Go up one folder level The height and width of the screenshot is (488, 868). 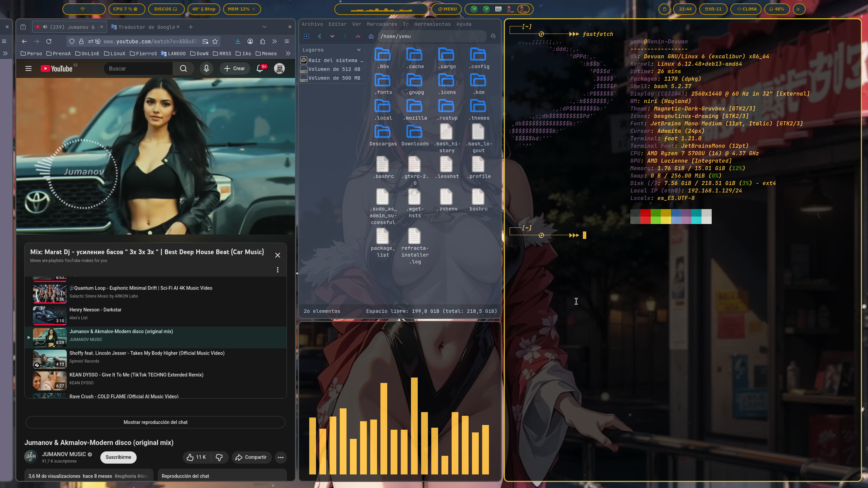(x=358, y=36)
